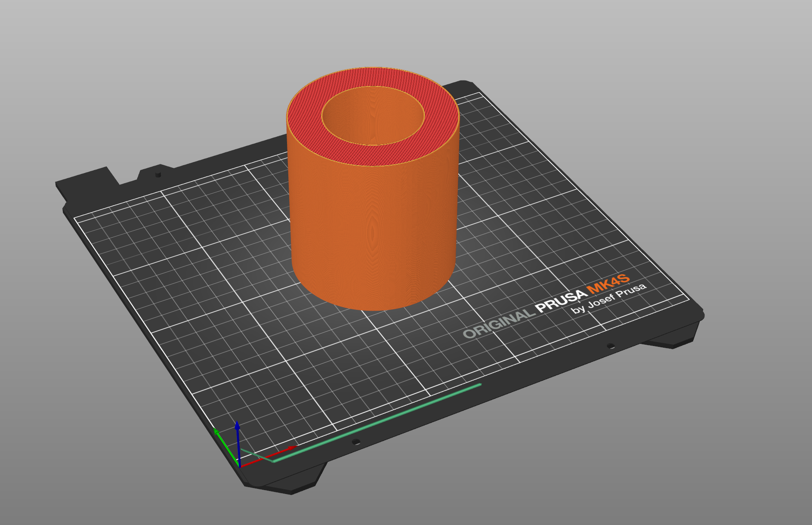Screen dimensions: 812x525
Task: Click the blue Z axis arrow
Action: (237, 443)
